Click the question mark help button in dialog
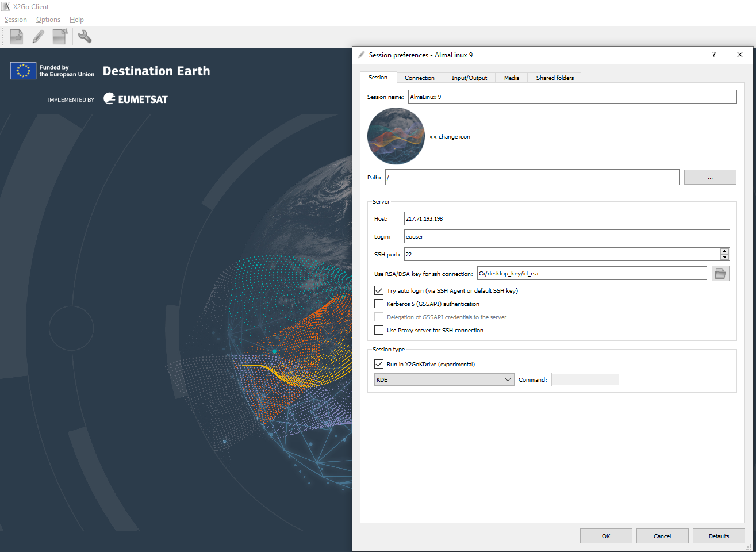 pos(714,55)
